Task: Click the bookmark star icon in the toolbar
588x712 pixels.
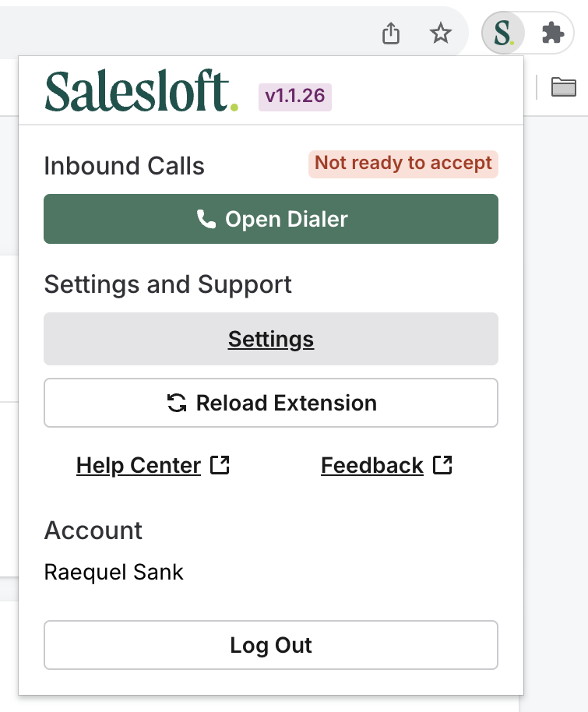Action: tap(441, 33)
